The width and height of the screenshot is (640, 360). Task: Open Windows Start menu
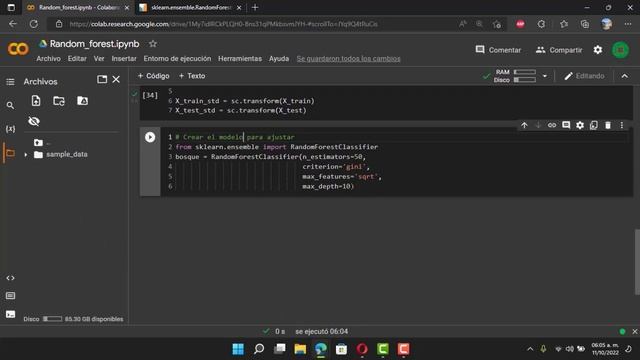[x=238, y=349]
